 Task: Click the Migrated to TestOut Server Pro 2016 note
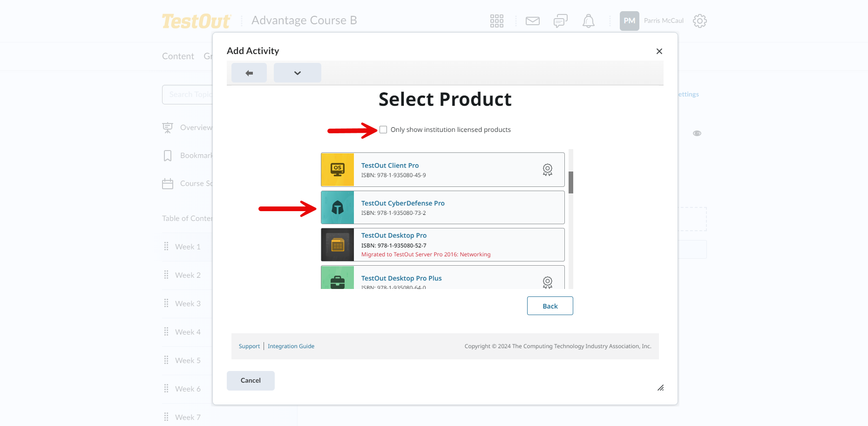click(426, 254)
